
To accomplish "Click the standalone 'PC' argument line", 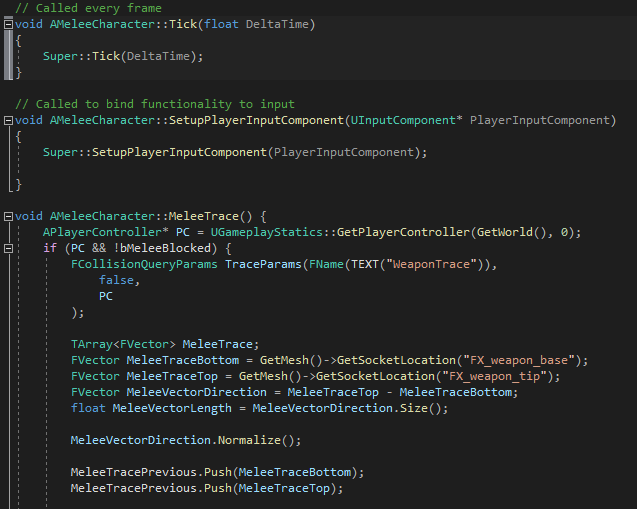I will coord(106,296).
